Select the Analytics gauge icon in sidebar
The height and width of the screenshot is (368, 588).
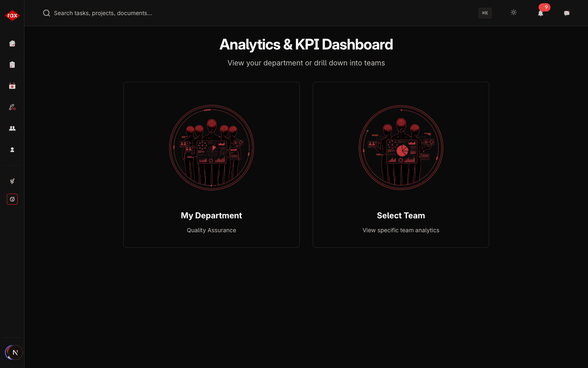pos(12,199)
